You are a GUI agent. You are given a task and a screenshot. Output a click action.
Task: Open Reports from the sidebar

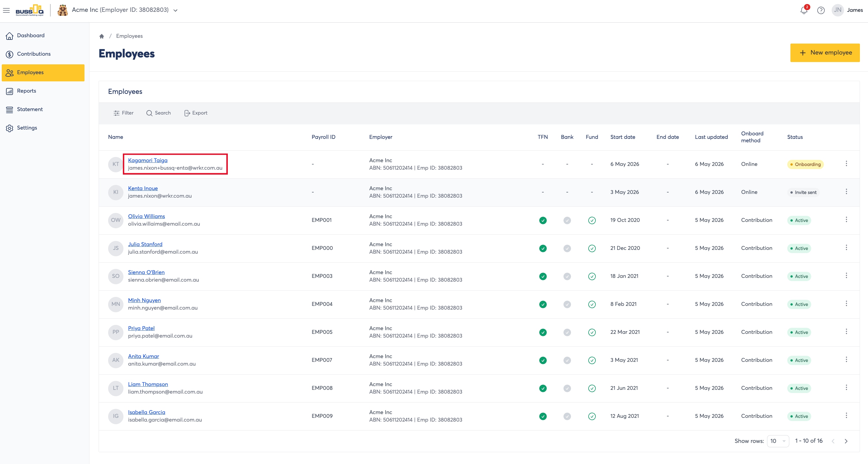26,91
